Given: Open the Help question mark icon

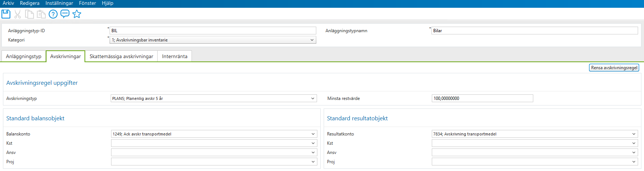Looking at the screenshot, I should pos(53,14).
